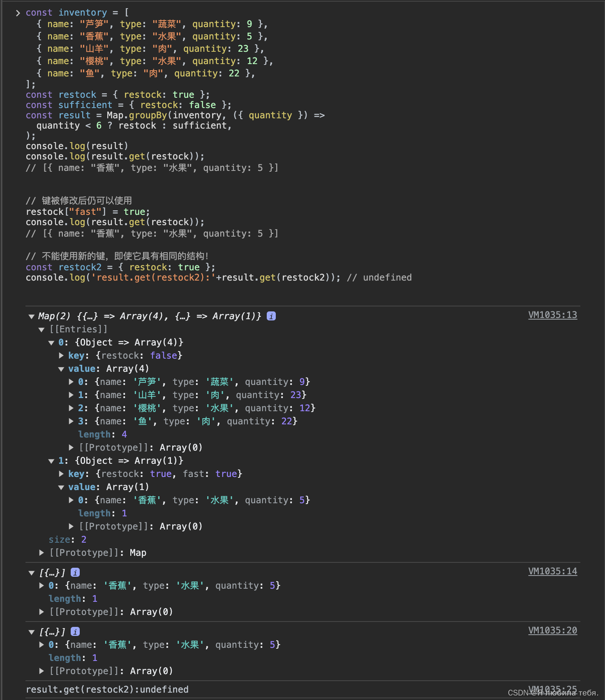
Task: Open source link VM1035:14
Action: [552, 571]
